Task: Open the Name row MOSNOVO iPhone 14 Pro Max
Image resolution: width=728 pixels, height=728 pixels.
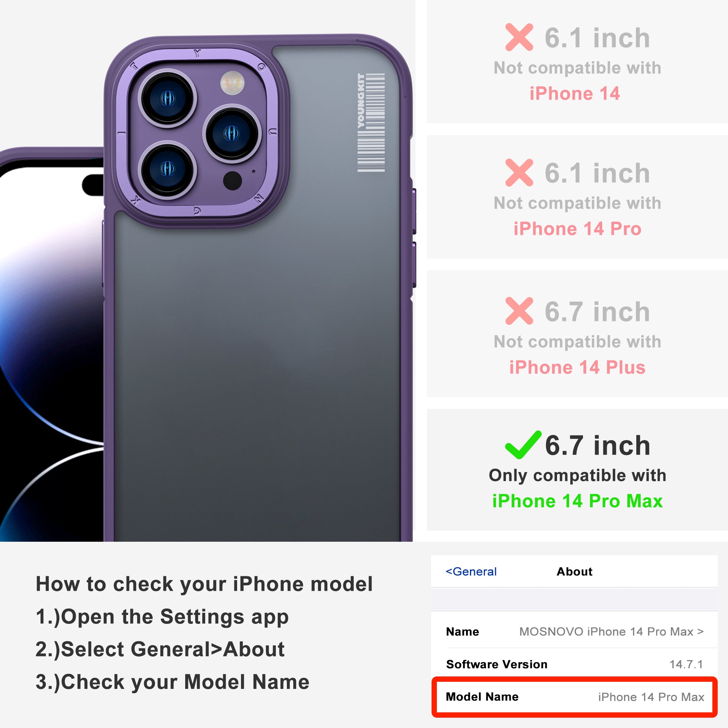Action: click(x=575, y=632)
